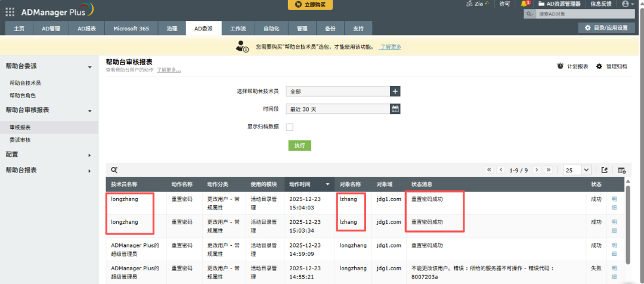Open the 时间段 最近 30 天 field
This screenshot has height=284, width=644.
click(338, 109)
